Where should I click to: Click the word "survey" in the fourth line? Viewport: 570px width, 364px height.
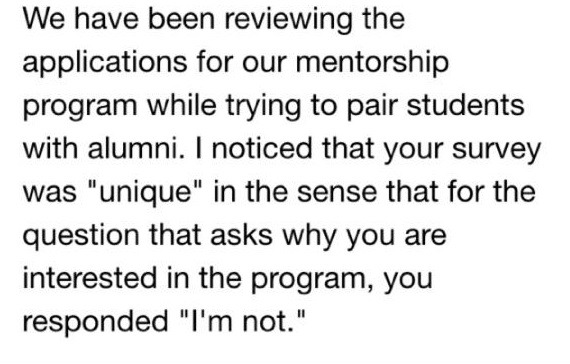(x=497, y=151)
